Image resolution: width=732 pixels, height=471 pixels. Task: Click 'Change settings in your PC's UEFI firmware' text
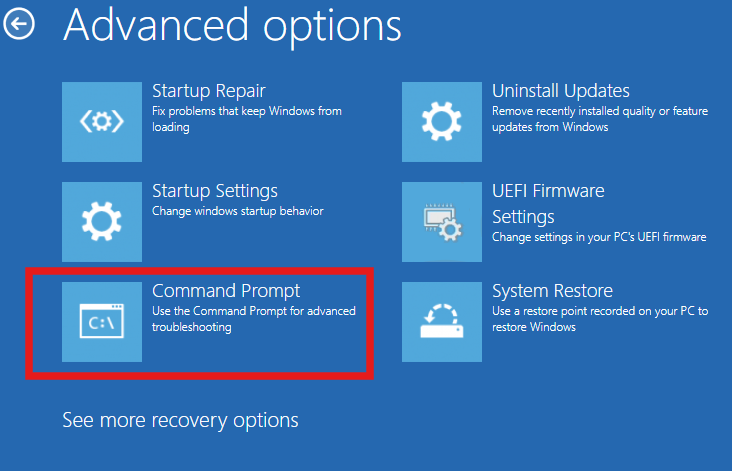(x=599, y=238)
